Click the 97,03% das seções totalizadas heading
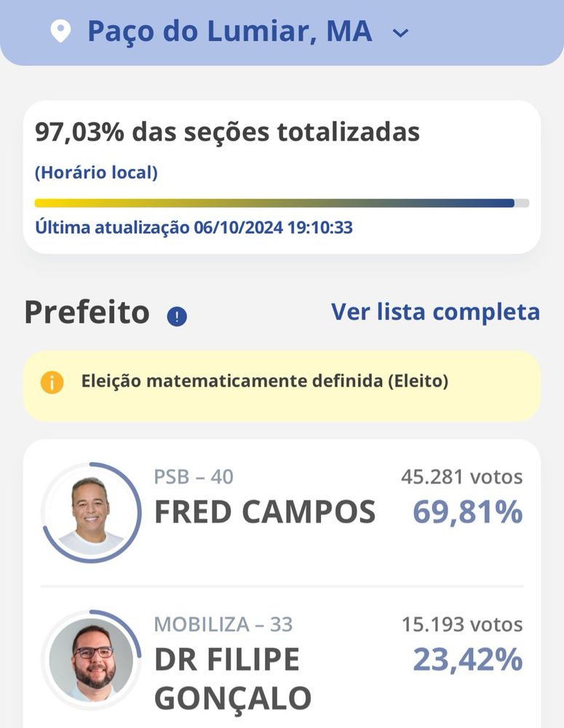The width and height of the screenshot is (564, 728). tap(227, 132)
